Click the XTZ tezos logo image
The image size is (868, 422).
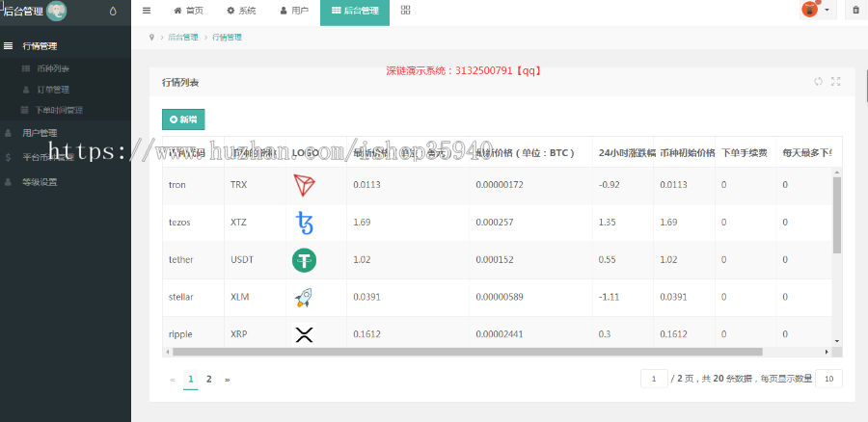[x=304, y=223]
